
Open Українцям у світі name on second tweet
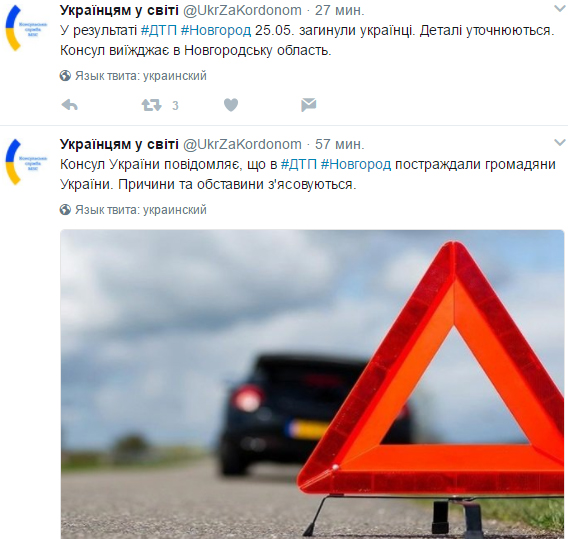tap(119, 144)
